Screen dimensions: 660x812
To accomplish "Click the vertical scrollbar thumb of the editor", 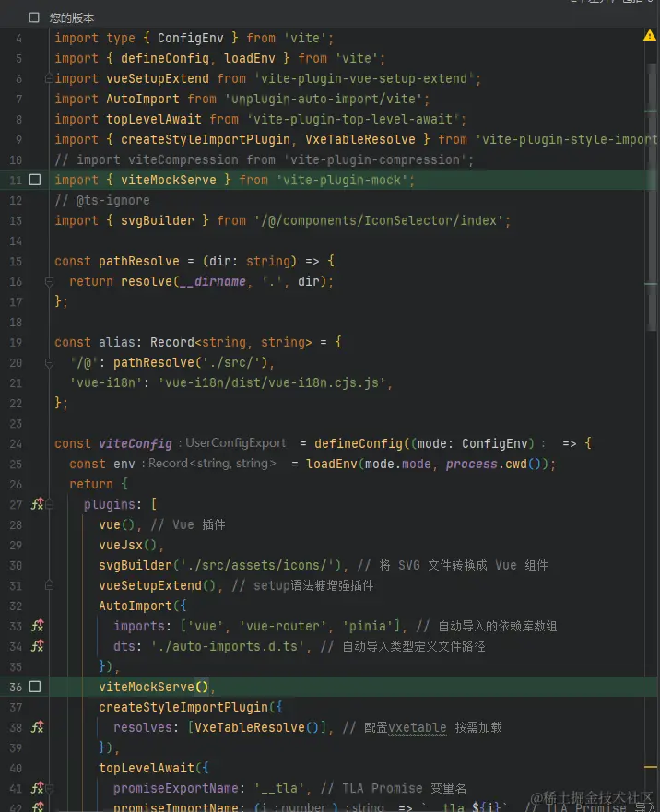I will 651,197.
